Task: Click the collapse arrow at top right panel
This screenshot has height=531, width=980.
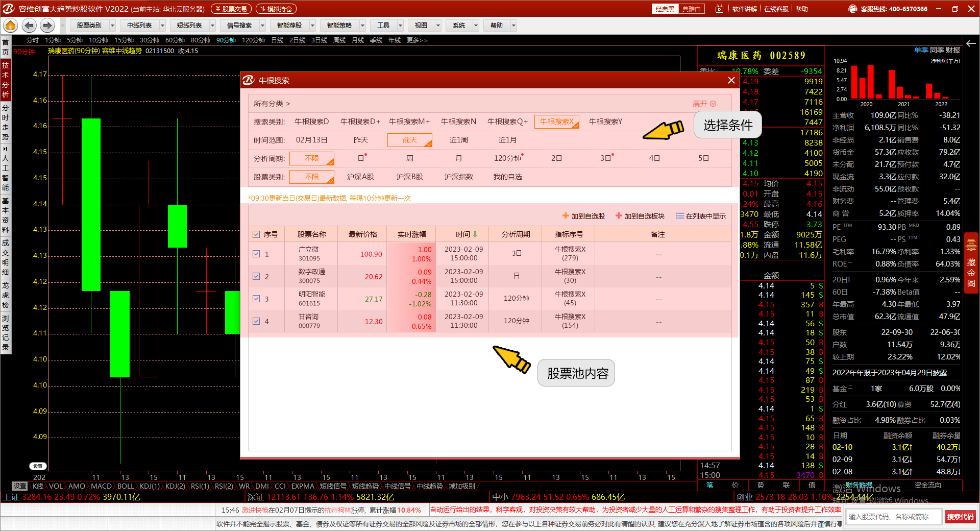Action: point(971,43)
